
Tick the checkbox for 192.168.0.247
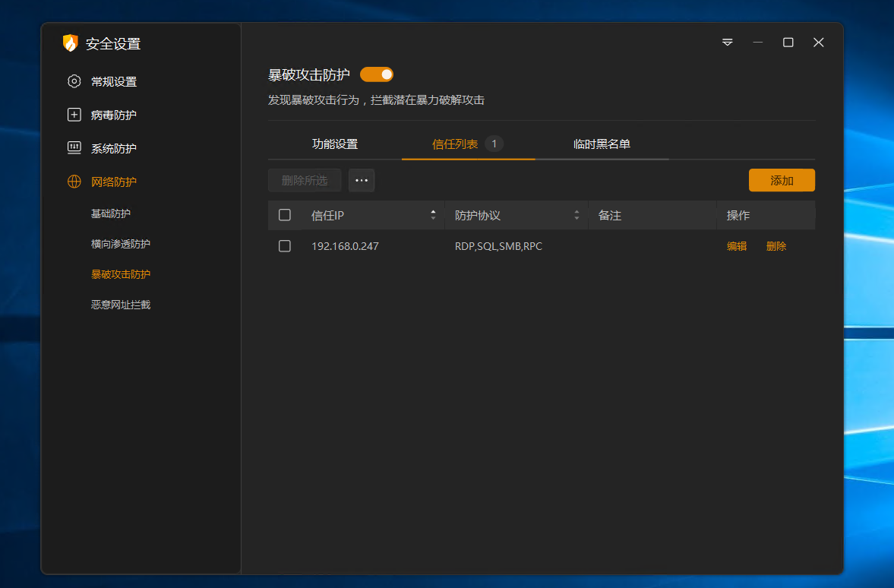coord(285,246)
